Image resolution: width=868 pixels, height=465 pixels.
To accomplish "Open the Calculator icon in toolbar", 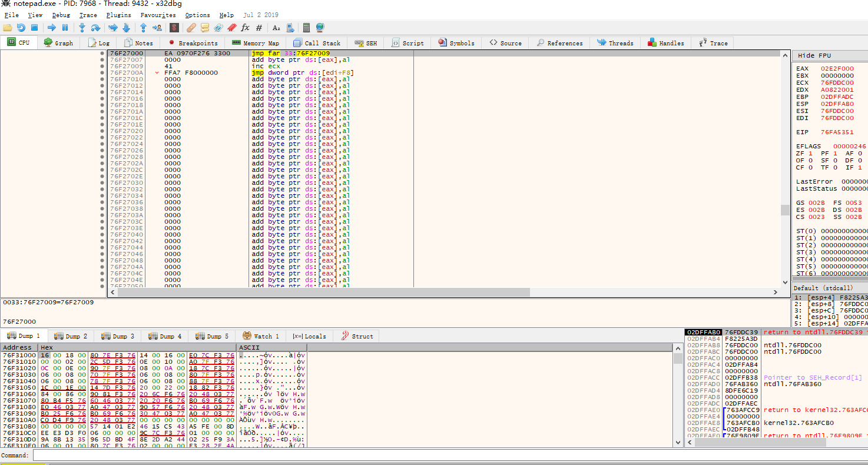I will click(x=306, y=28).
